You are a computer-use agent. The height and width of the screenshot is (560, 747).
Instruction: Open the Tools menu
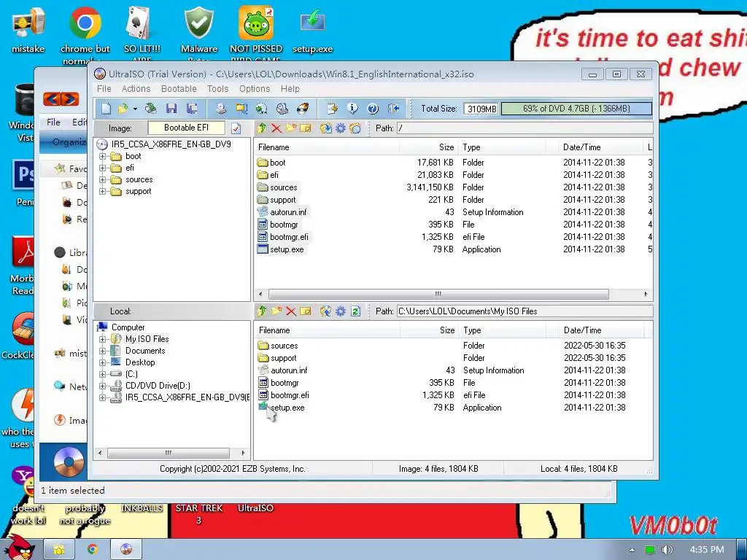coord(217,88)
